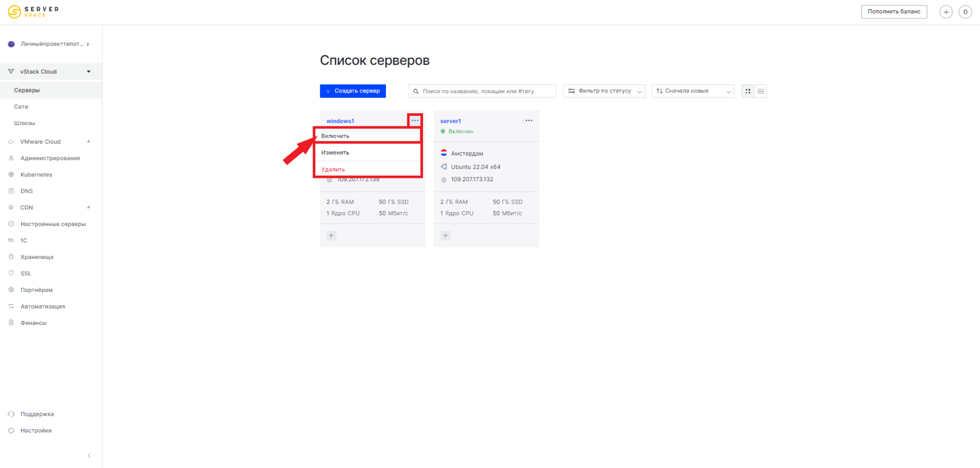Open server1 server link
Viewport: 980px width, 468px height.
[451, 121]
